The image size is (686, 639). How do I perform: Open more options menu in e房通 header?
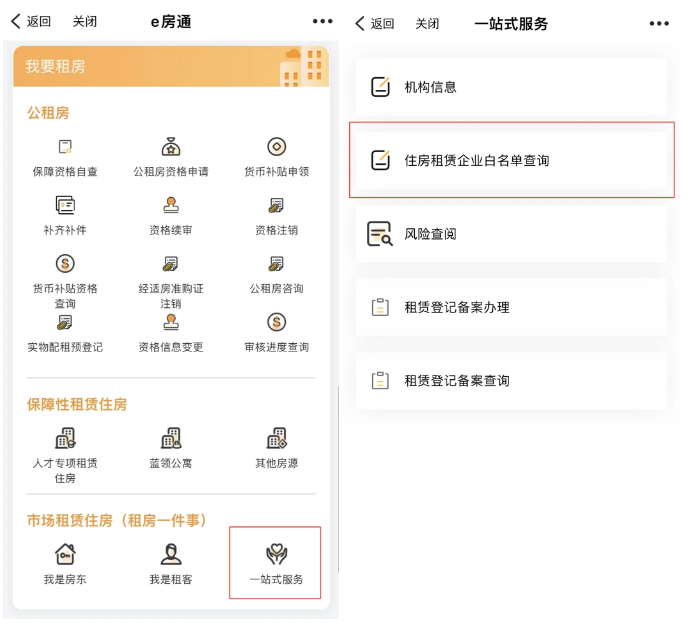[x=322, y=22]
